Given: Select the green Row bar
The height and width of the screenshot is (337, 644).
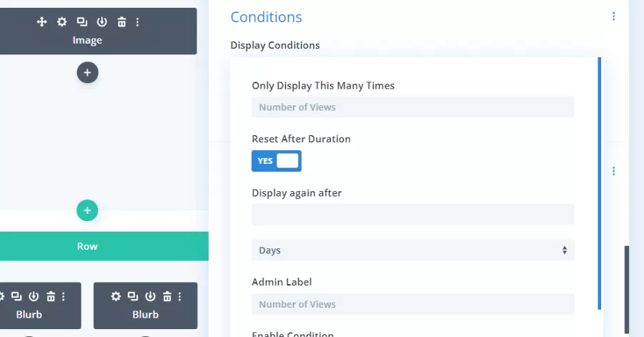Looking at the screenshot, I should click(104, 246).
